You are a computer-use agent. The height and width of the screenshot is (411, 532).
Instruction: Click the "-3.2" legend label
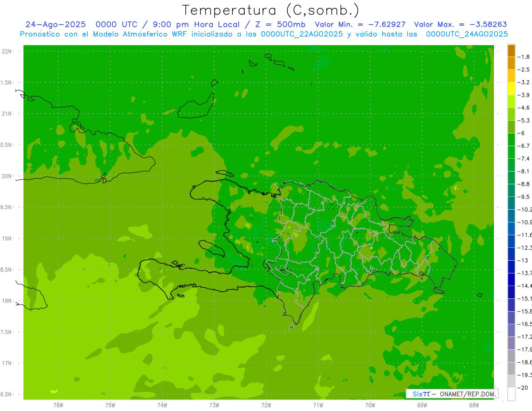524,82
